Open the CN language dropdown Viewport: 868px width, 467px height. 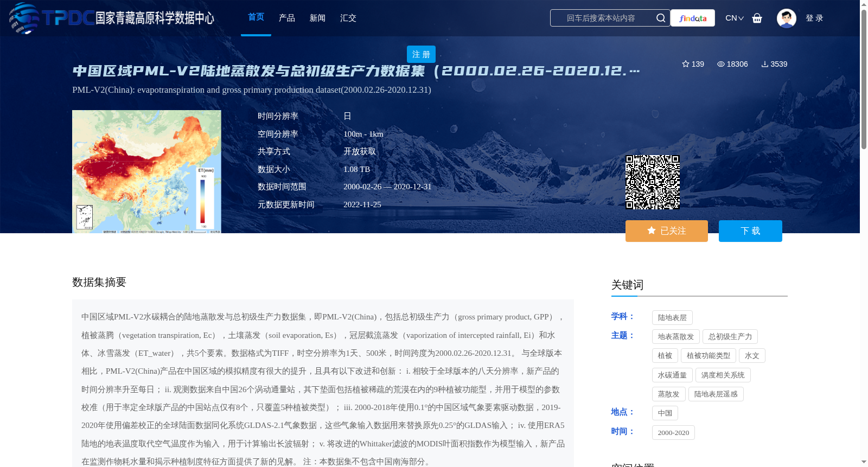point(735,18)
